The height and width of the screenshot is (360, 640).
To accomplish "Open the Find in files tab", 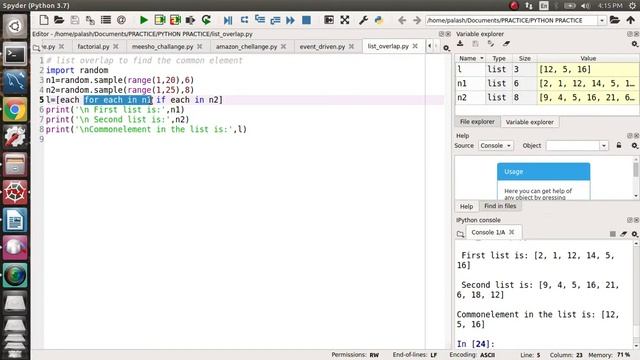I will click(500, 206).
